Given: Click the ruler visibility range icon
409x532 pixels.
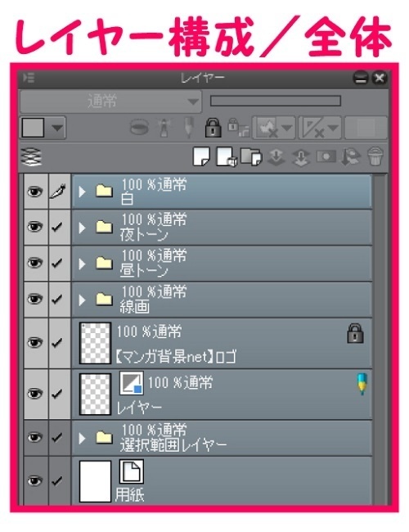Looking at the screenshot, I should (x=314, y=128).
